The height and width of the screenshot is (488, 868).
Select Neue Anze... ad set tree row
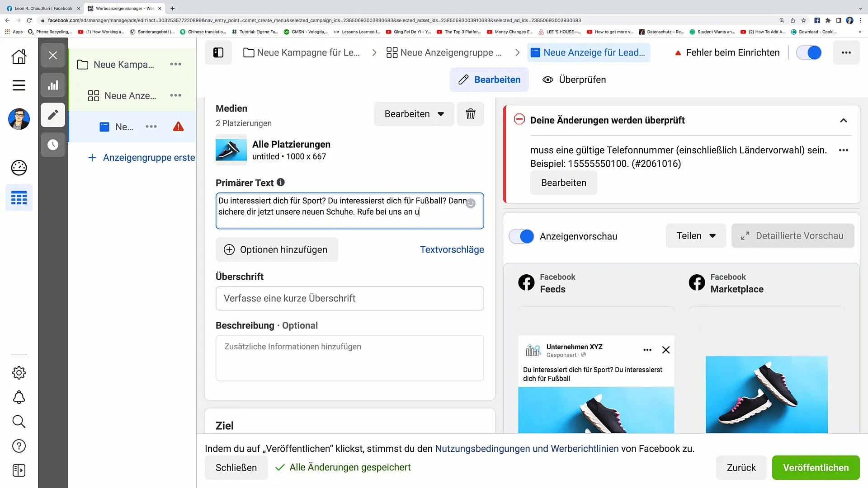pyautogui.click(x=132, y=95)
